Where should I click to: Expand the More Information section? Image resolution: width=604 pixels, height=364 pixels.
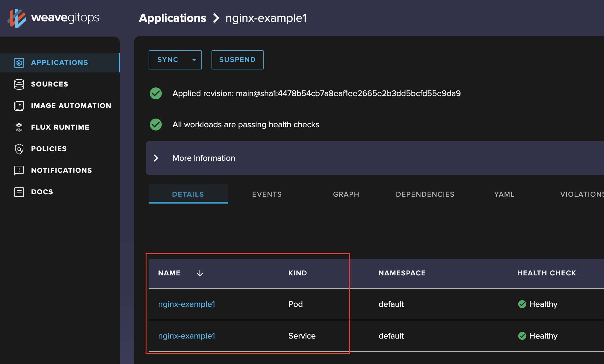pos(156,158)
